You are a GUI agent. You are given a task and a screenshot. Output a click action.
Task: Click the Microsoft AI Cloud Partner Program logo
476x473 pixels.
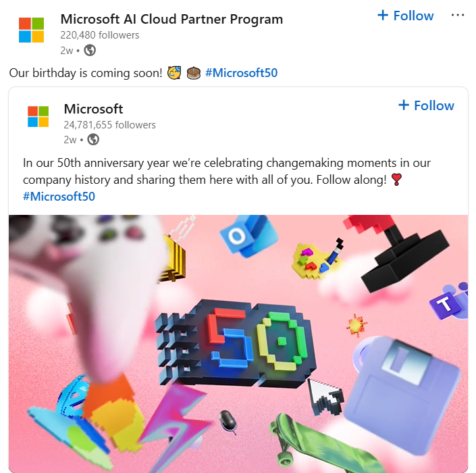pyautogui.click(x=31, y=30)
